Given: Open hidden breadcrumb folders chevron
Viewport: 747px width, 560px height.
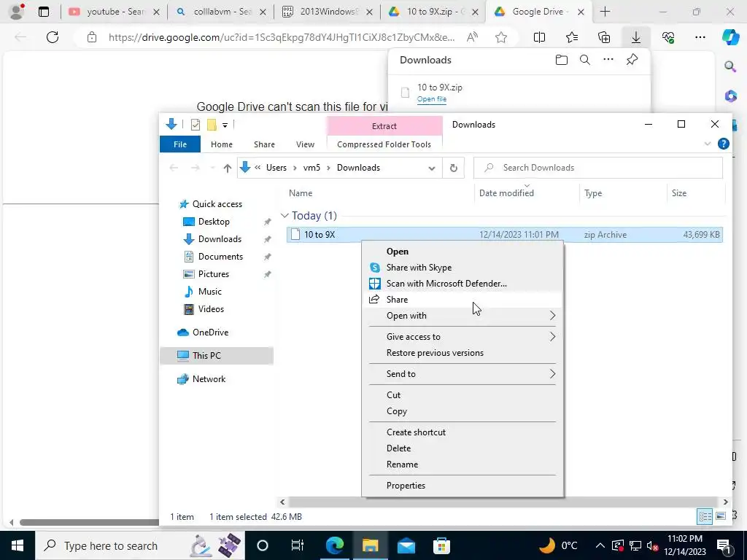Looking at the screenshot, I should 258,168.
